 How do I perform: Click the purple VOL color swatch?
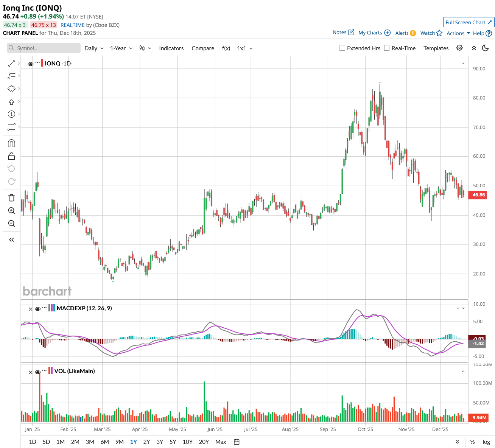(52, 371)
